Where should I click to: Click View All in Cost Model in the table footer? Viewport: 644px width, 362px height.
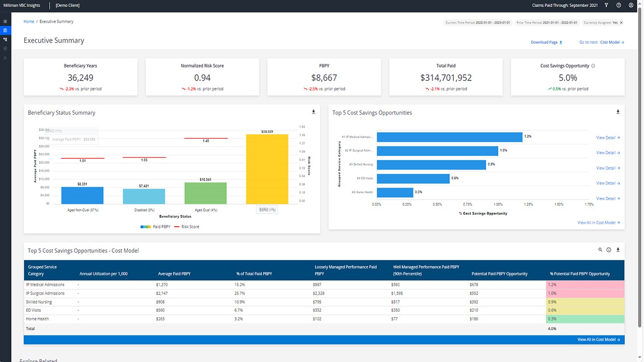[x=599, y=340]
